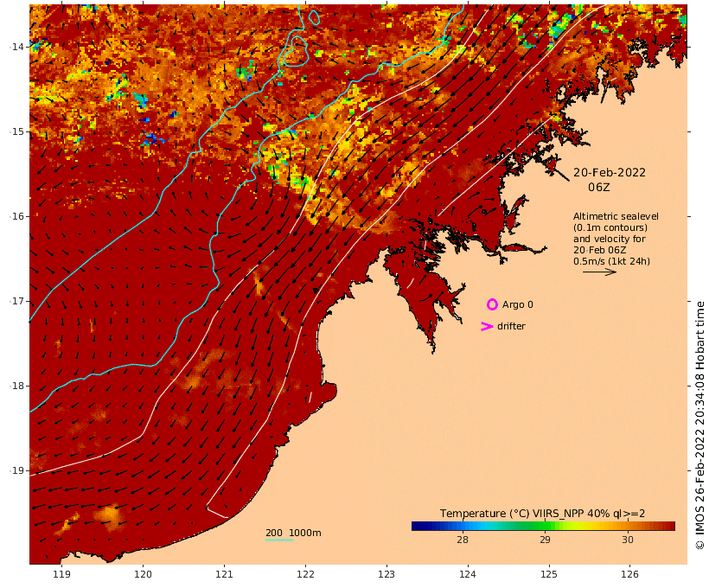The height and width of the screenshot is (588, 709).
Task: Click the IMOS copyright timestamp text
Action: (699, 425)
